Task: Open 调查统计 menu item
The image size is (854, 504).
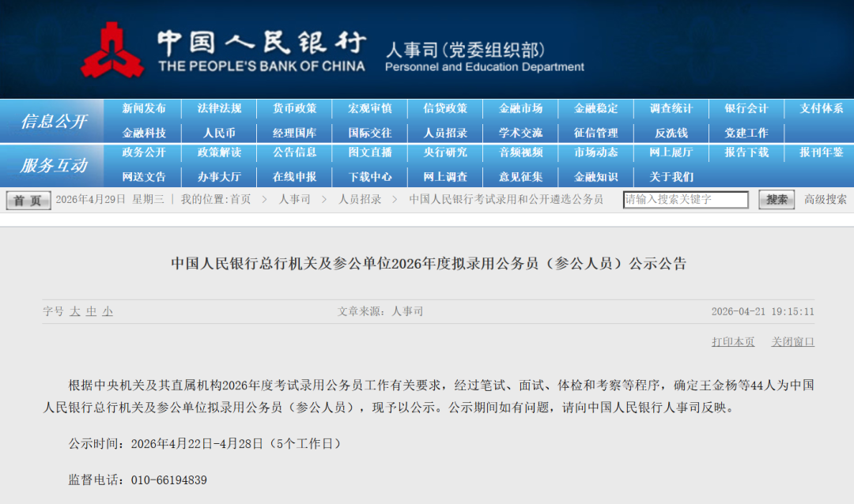Action: point(671,108)
